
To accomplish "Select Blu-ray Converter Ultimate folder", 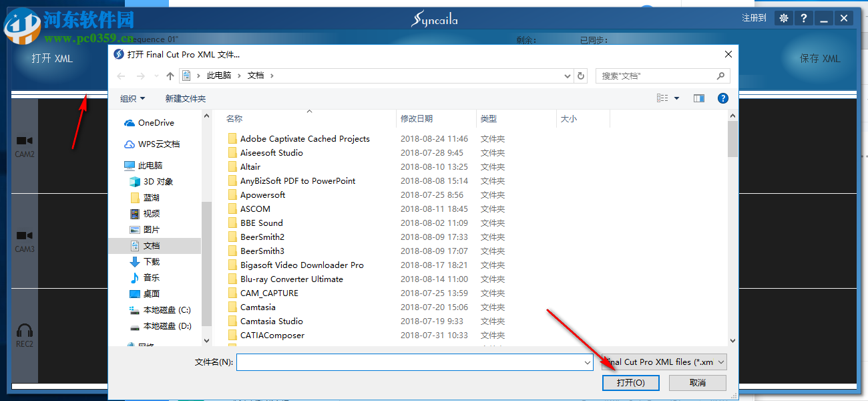I will tap(285, 279).
